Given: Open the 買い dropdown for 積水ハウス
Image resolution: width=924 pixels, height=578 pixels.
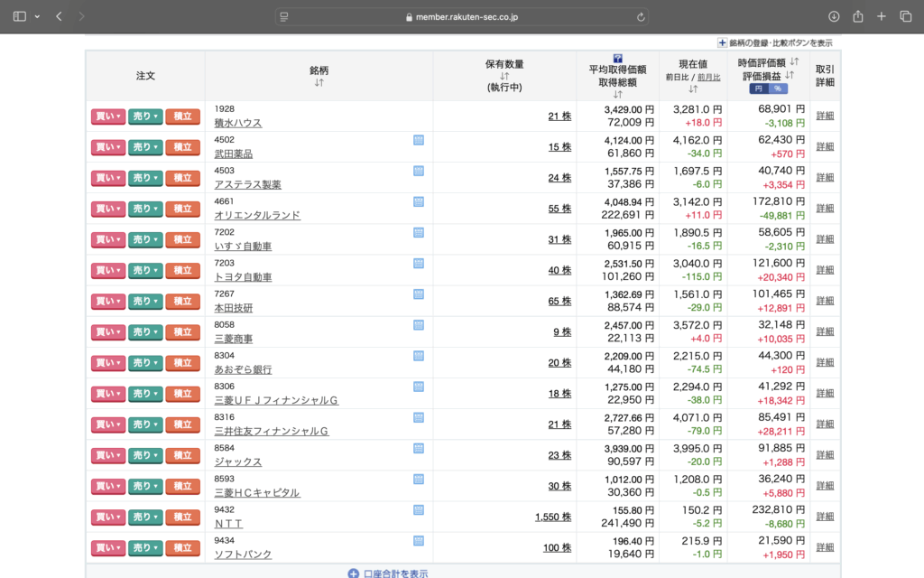Looking at the screenshot, I should [107, 117].
